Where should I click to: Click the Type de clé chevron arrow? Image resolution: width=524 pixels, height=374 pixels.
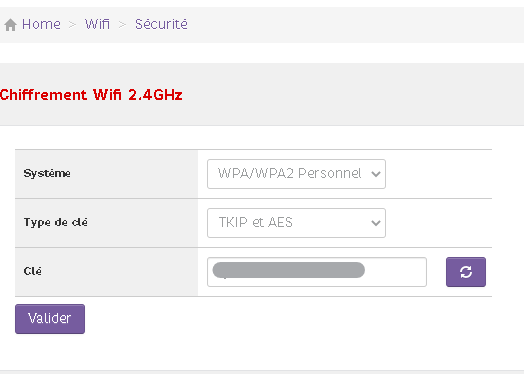point(376,223)
